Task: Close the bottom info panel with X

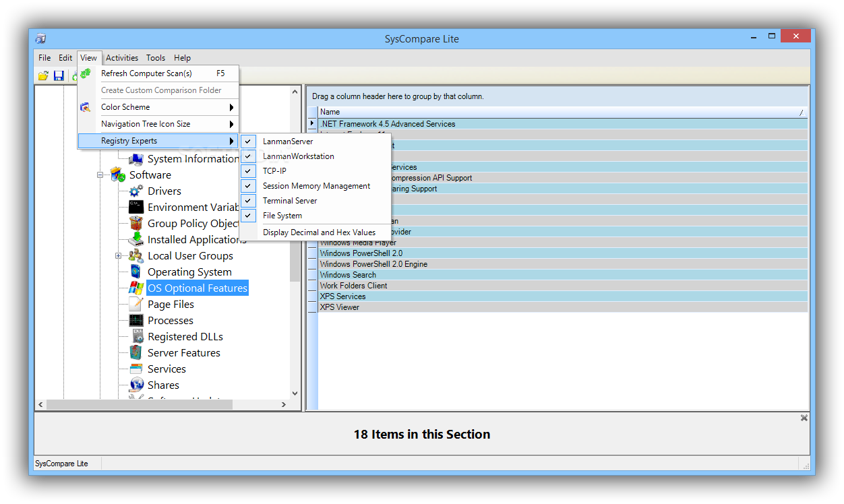Action: pos(804,418)
